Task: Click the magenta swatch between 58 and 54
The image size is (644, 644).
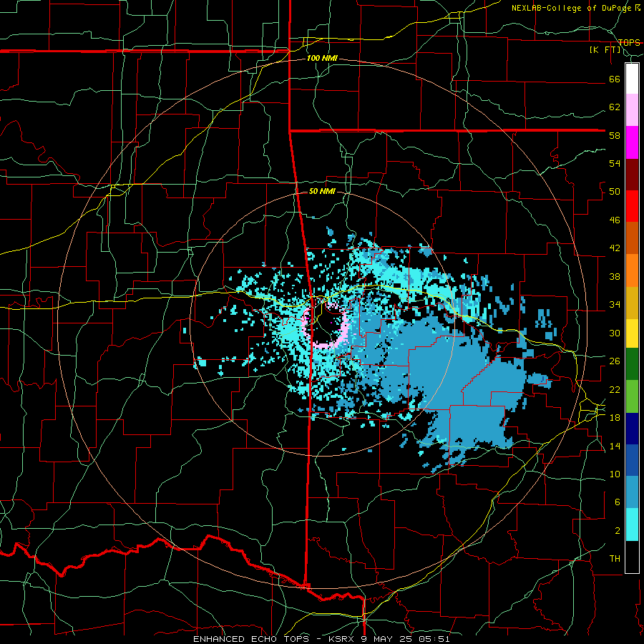Action: [x=632, y=142]
